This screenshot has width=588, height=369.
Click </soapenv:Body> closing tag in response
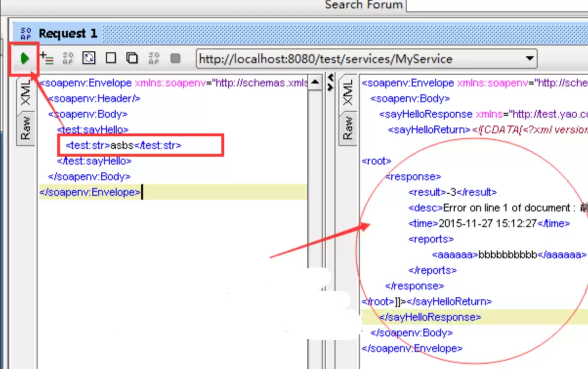[411, 332]
